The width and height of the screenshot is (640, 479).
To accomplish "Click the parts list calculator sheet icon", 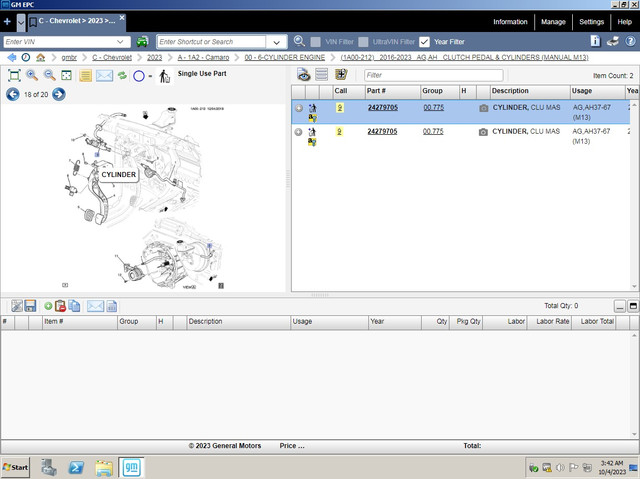I will (x=111, y=306).
